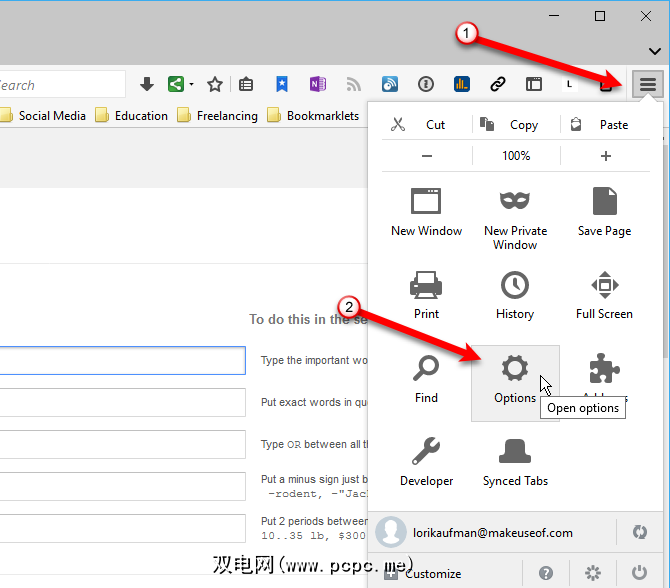Click the Downloads arrow icon
This screenshot has height=588, width=670.
147,84
